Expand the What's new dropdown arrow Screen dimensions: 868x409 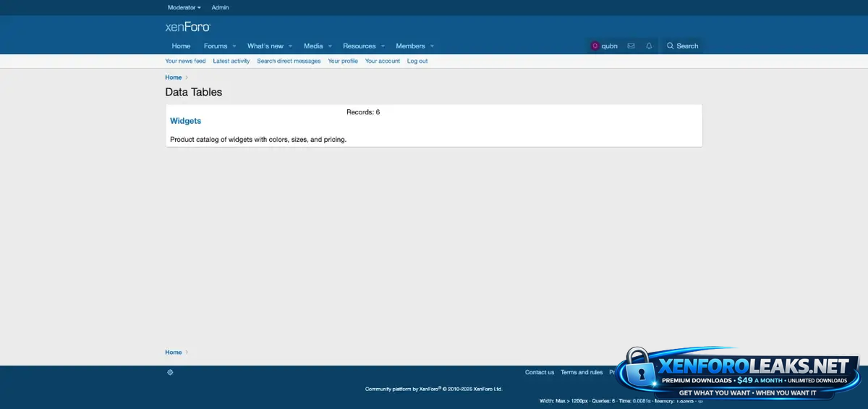coord(290,46)
